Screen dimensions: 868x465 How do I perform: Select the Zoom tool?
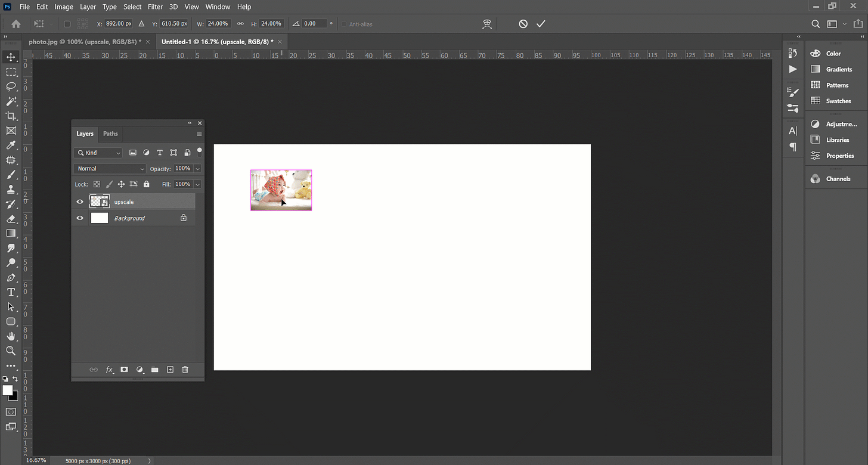pos(11,351)
